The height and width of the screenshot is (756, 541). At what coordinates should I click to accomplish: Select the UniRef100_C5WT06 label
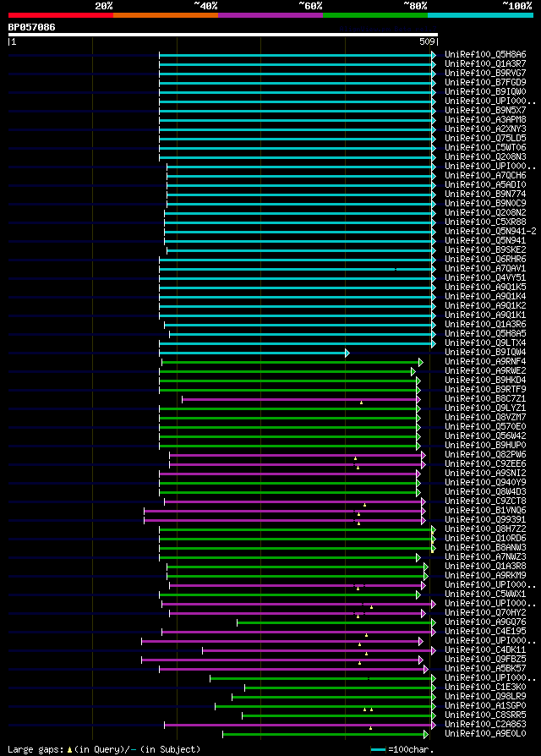485,147
